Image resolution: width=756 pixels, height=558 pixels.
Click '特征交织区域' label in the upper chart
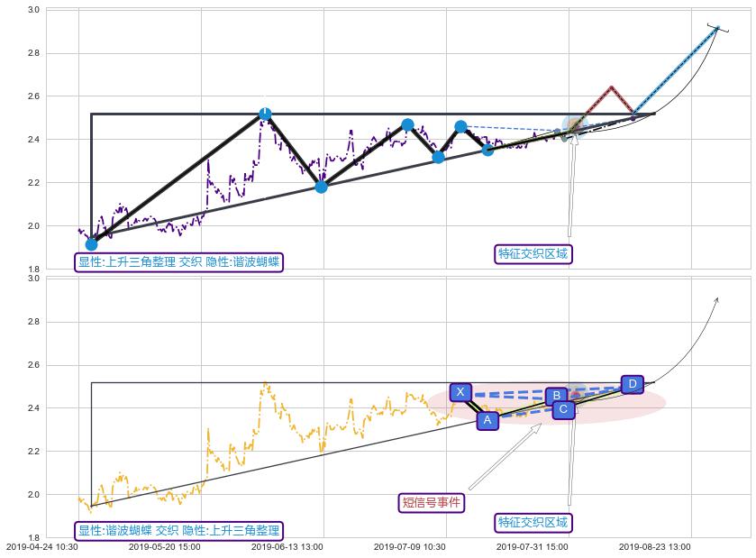[533, 253]
